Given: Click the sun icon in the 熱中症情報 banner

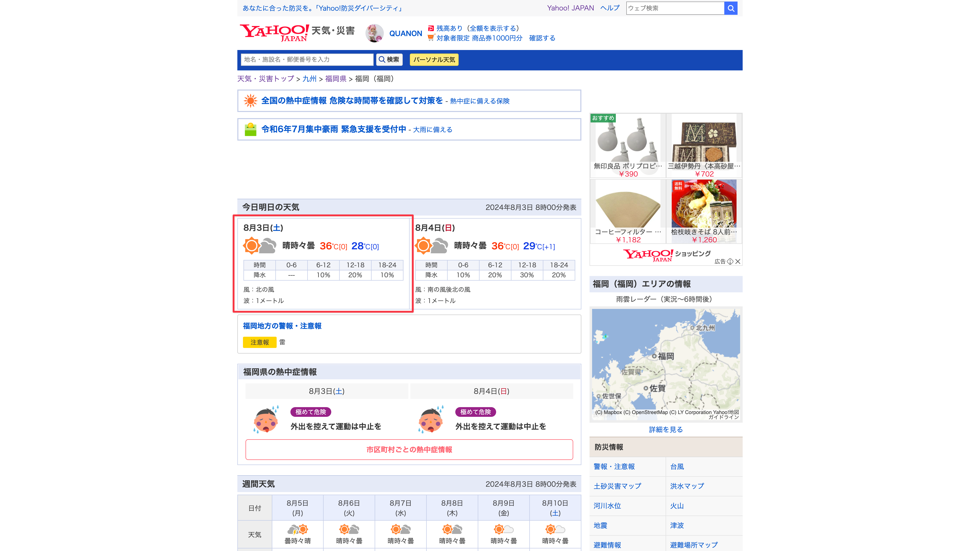Looking at the screenshot, I should [250, 101].
